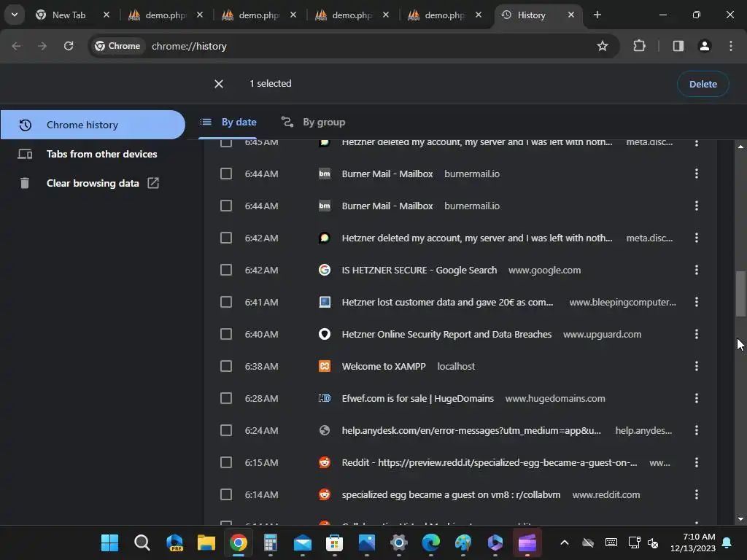The image size is (747, 560).
Task: Cancel selection with the X icon
Action: (219, 84)
